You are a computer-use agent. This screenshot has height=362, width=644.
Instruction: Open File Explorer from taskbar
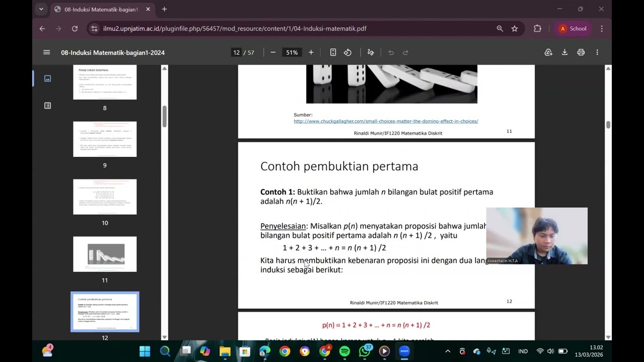pos(225,351)
